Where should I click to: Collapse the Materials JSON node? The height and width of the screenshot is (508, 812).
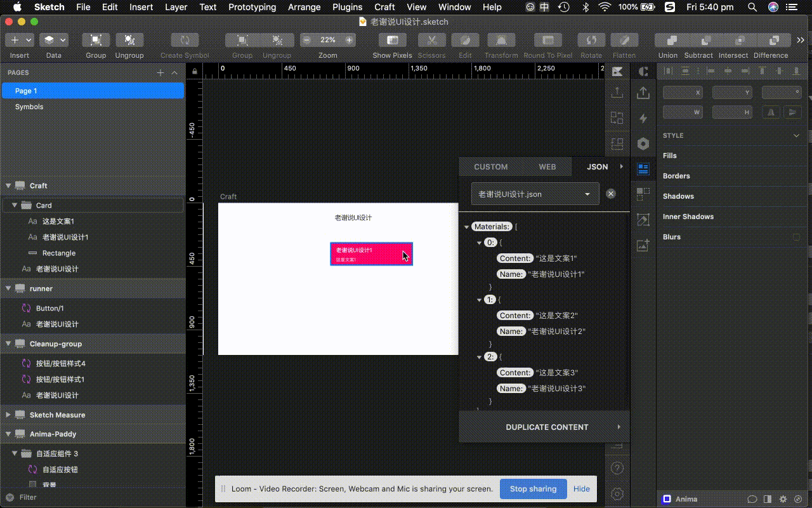466,227
